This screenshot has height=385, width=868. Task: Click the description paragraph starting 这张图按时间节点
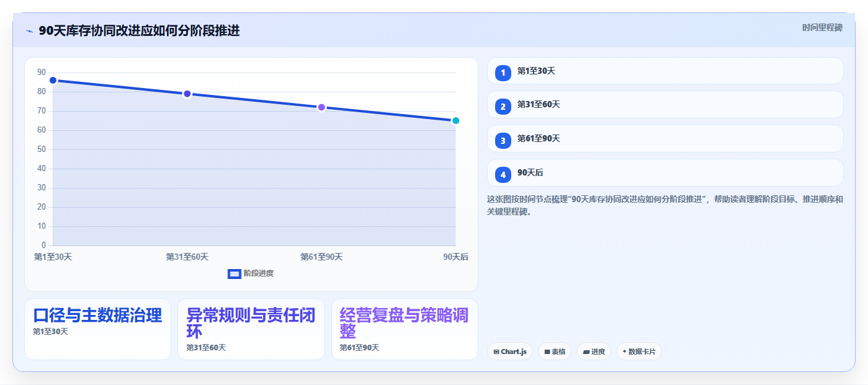pos(665,205)
